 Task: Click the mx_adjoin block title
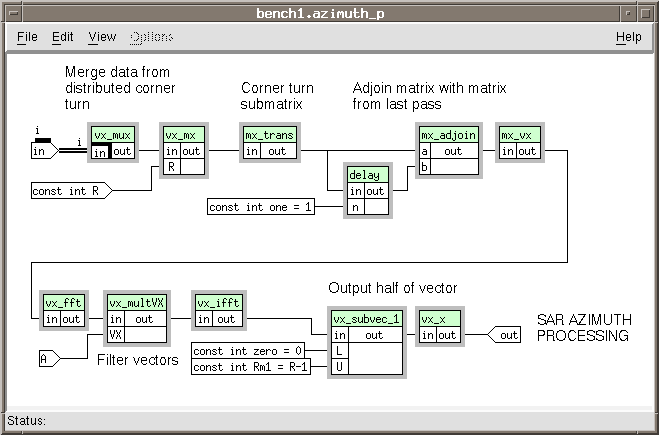pos(447,135)
